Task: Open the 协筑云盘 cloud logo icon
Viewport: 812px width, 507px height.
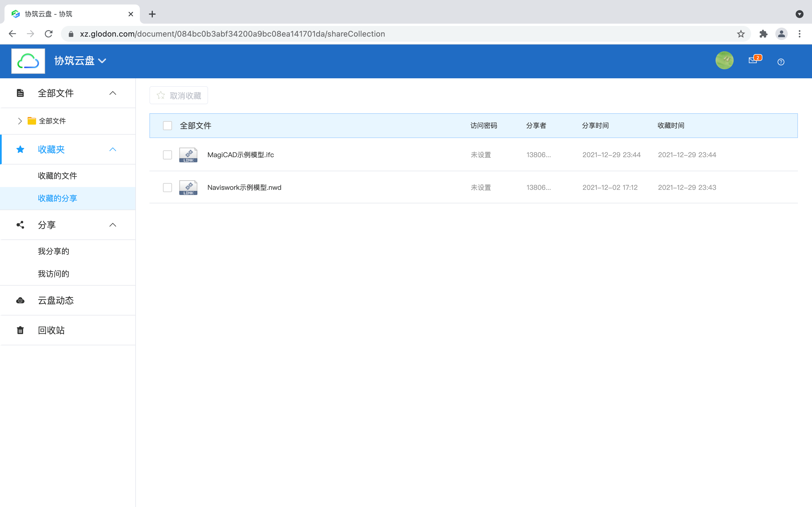Action: (x=28, y=61)
